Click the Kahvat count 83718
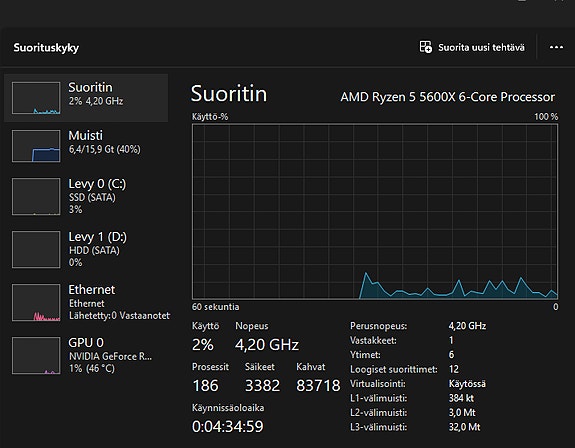This screenshot has height=448, width=575. tap(318, 385)
